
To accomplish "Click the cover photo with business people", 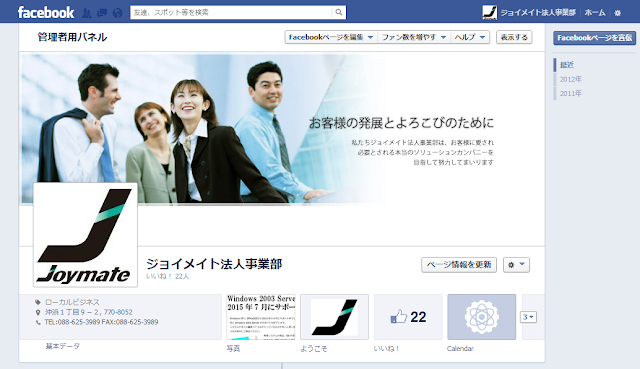I will coord(282,129).
